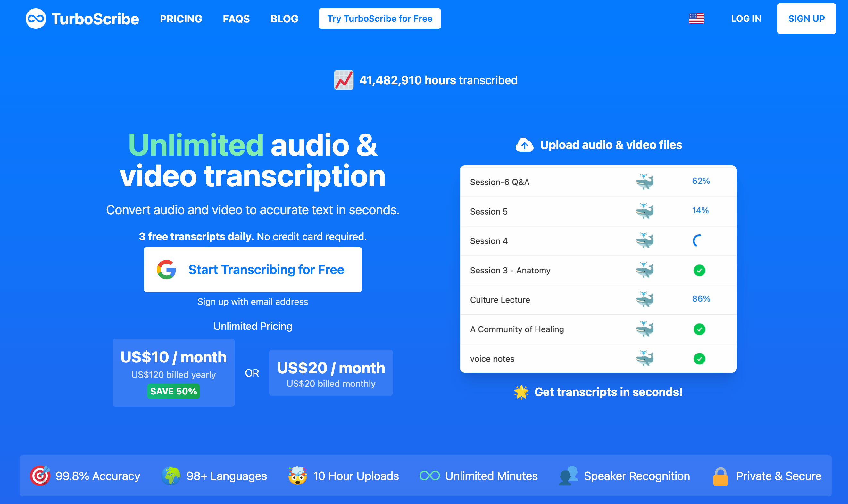The height and width of the screenshot is (504, 848).
Task: Click the green checkmark for Session 3 - Anatomy
Action: 699,270
